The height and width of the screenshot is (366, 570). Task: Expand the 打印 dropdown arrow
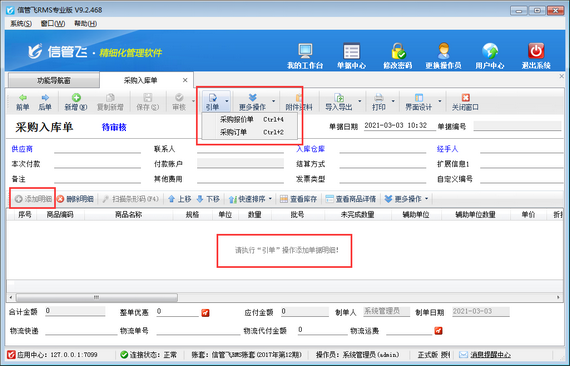click(x=393, y=101)
